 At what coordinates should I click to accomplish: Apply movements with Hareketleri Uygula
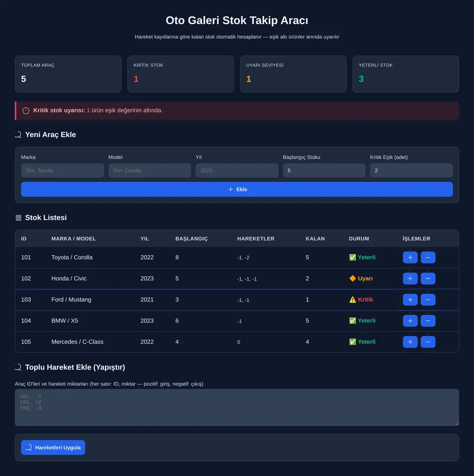53,448
